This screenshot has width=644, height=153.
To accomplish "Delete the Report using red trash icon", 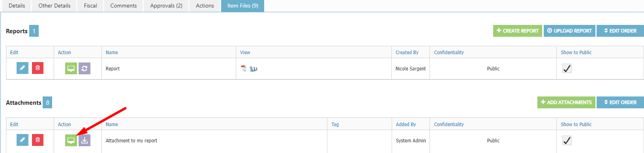I will 38,68.
